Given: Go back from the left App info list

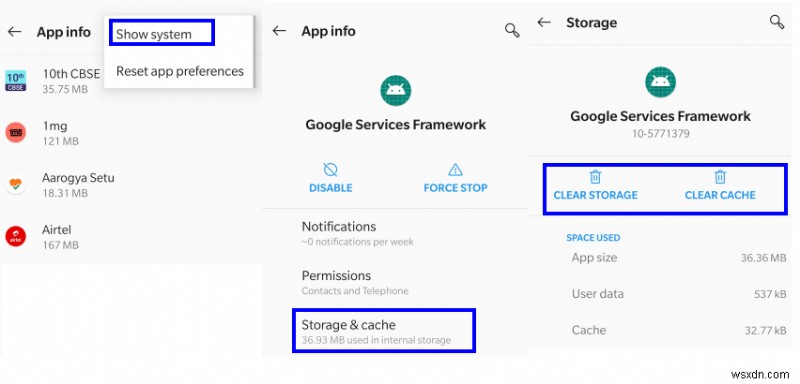Looking at the screenshot, I should coord(14,32).
